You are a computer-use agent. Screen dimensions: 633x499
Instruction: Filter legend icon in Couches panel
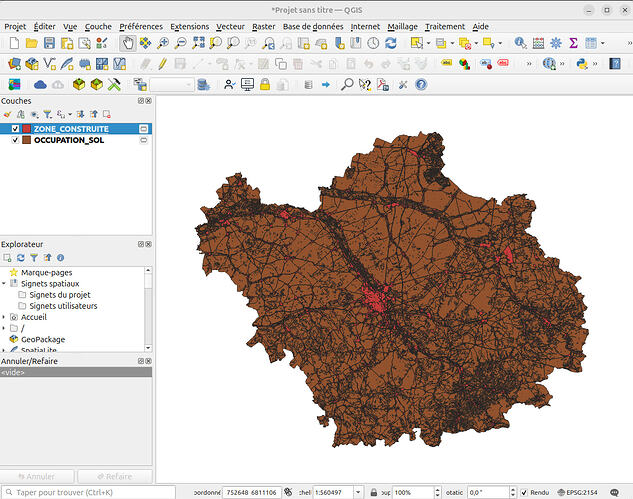click(48, 115)
